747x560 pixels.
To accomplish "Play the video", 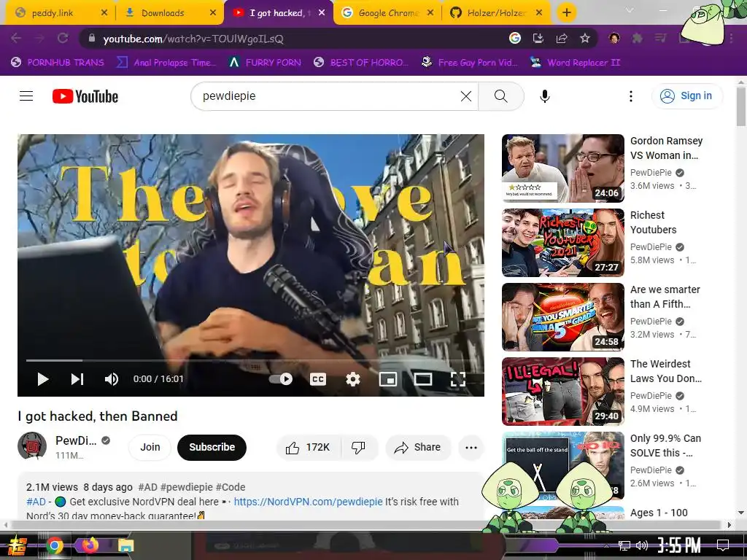I will click(x=43, y=379).
